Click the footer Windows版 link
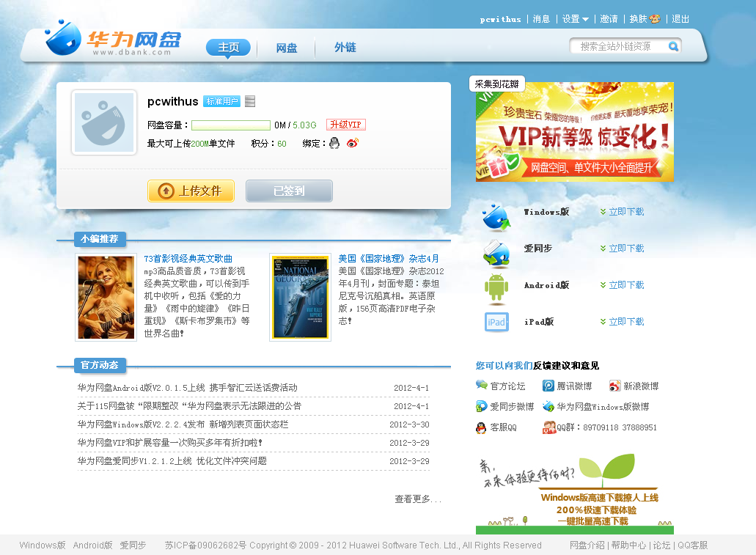The height and width of the screenshot is (555, 756). click(43, 545)
